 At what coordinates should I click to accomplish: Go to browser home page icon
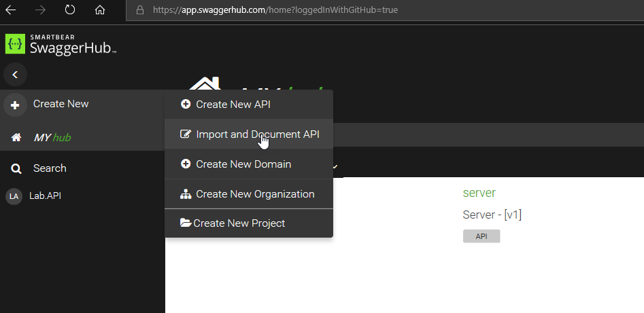point(100,10)
